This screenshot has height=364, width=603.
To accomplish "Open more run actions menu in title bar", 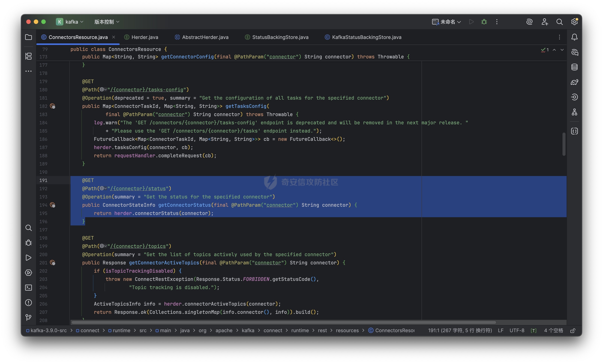I will 497,22.
